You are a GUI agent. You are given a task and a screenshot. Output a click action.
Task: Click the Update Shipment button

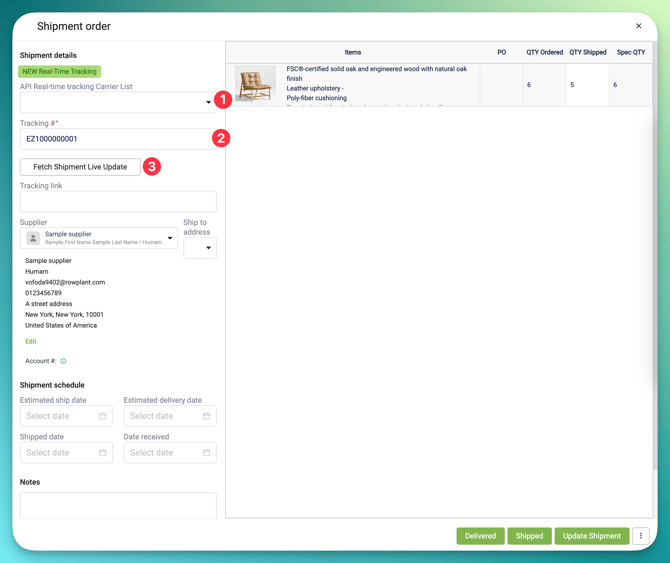tap(591, 536)
